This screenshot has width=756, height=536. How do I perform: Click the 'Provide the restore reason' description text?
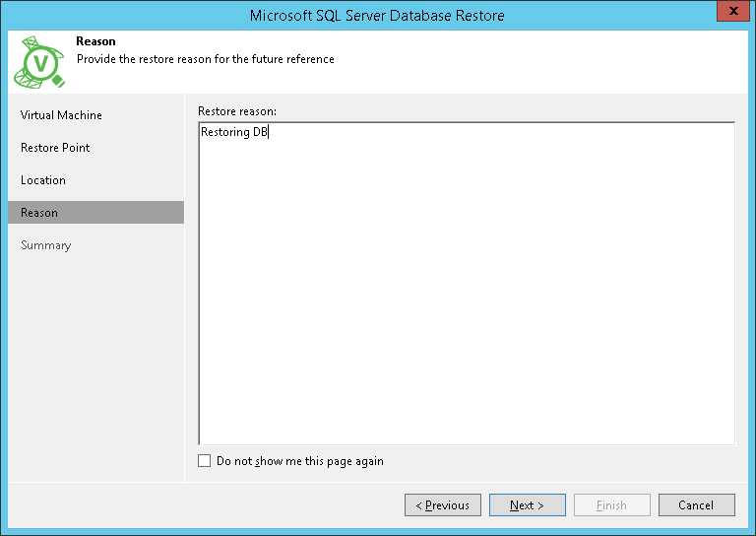(206, 59)
